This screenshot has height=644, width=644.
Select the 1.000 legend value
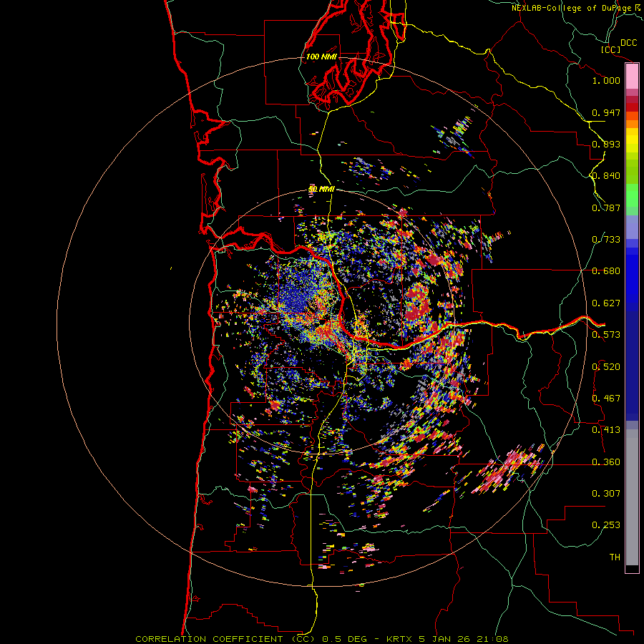point(606,80)
